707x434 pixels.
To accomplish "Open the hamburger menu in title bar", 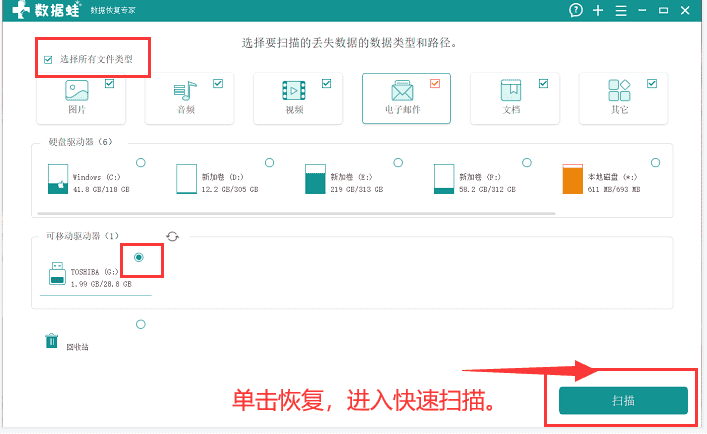I will point(621,10).
